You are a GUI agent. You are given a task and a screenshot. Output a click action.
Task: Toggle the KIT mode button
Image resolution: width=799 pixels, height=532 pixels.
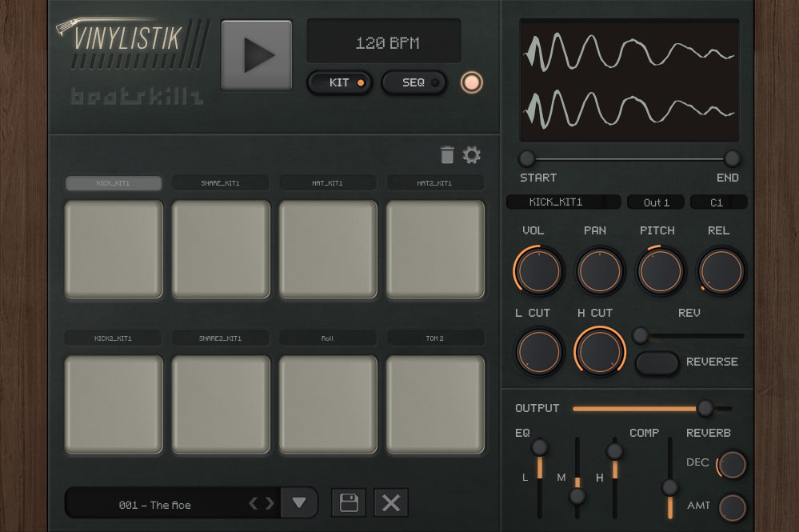pos(340,82)
